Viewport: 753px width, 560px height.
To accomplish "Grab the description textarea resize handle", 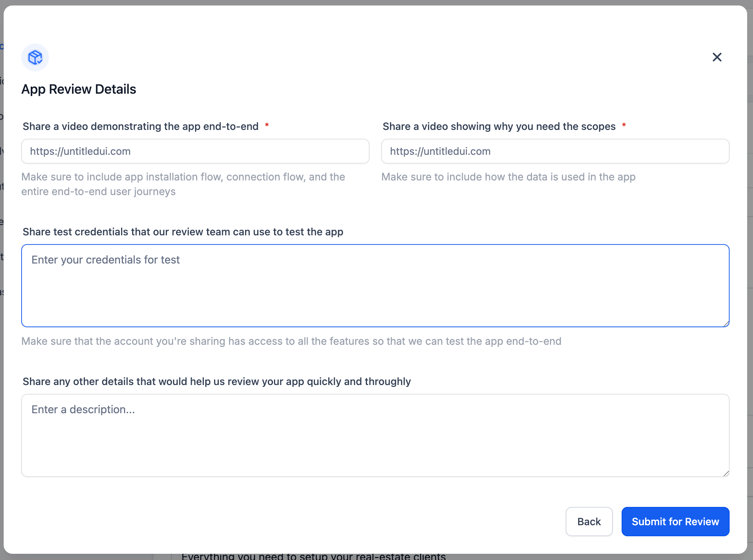I will (726, 473).
